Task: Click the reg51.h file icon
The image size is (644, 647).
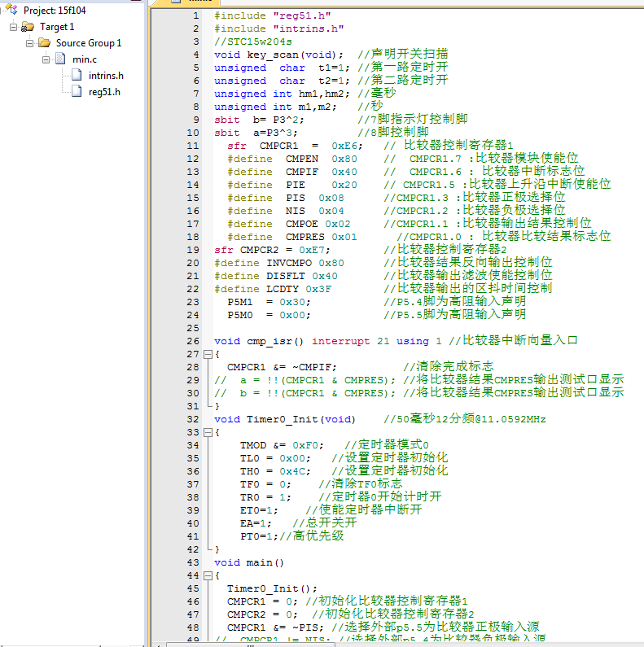Action: [x=77, y=91]
